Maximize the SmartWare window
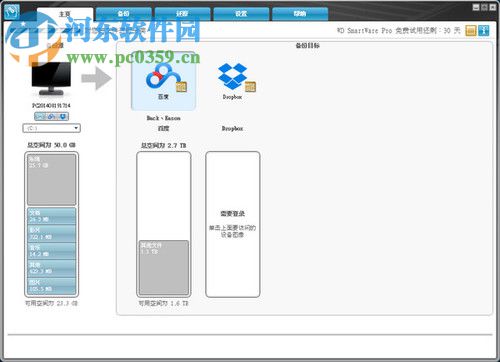Viewport: 500px width, 362px height. pyautogui.click(x=484, y=7)
